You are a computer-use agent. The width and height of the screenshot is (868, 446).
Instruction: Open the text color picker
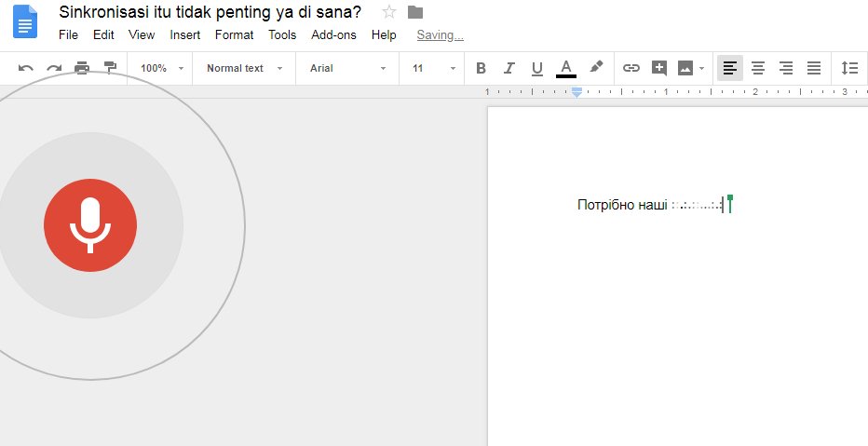coord(565,69)
